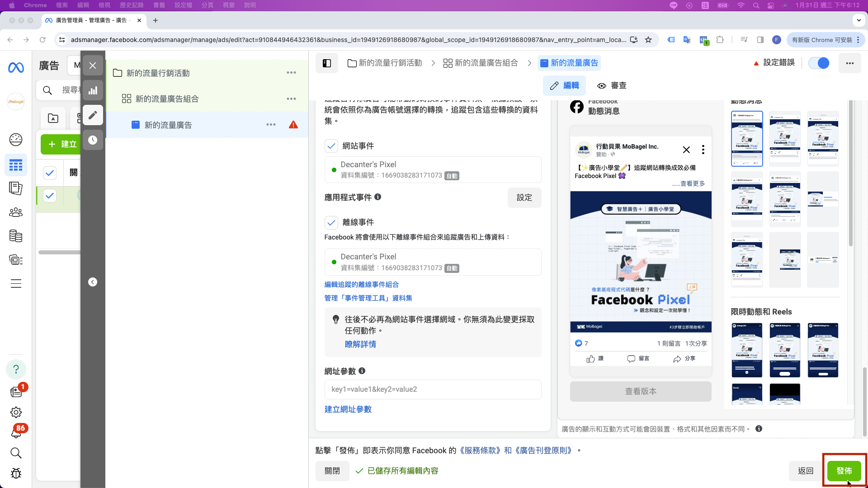The width and height of the screenshot is (868, 488).
Task: Open account overview gauge icon
Action: point(16,140)
